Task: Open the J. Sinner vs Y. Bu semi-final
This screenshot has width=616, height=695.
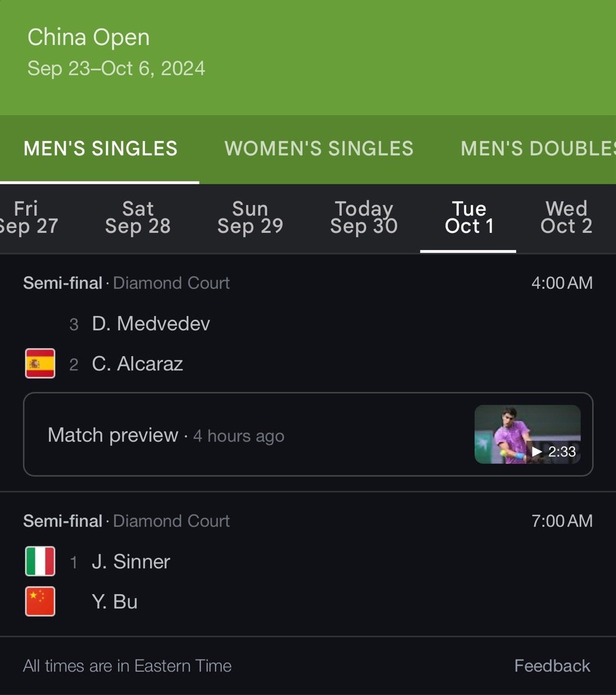Action: pos(308,564)
